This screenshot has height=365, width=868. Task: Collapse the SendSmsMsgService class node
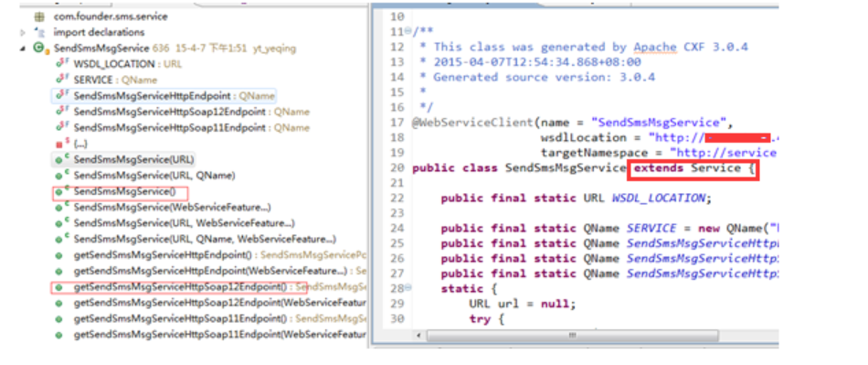23,48
